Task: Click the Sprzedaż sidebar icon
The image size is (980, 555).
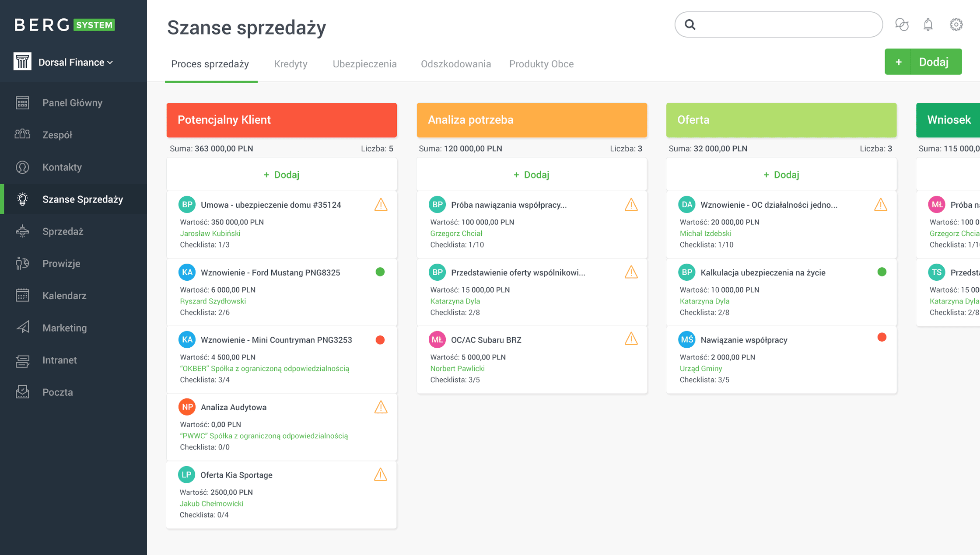Action: (x=22, y=231)
